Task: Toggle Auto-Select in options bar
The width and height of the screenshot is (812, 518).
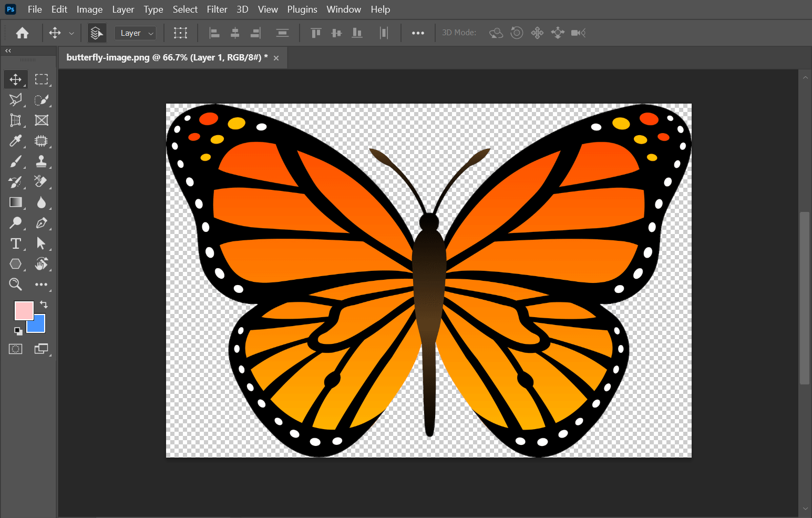Action: 96,33
